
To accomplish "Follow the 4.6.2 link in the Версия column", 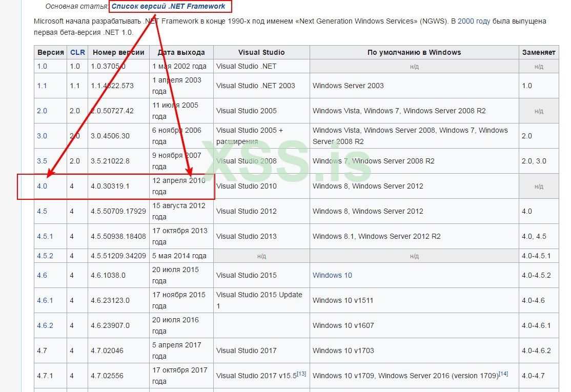I will pos(45,325).
